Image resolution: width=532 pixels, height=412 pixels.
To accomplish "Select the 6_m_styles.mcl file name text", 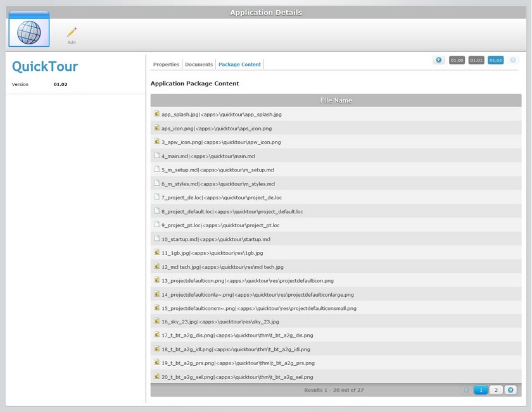I will 218,184.
